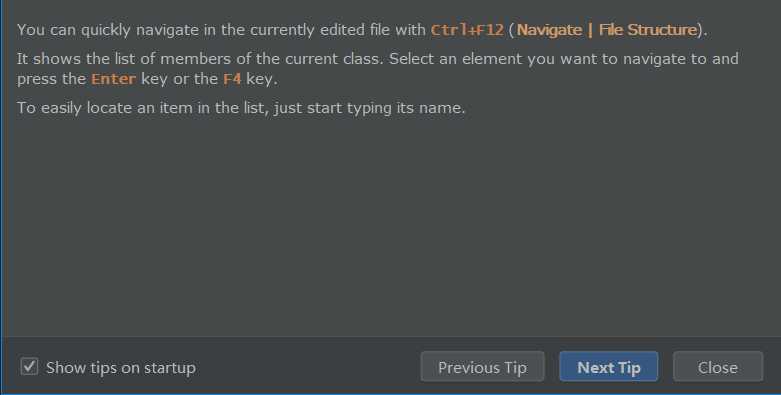This screenshot has width=781, height=395.
Task: Uncheck the Show tips on startup checkbox
Action: (x=29, y=367)
